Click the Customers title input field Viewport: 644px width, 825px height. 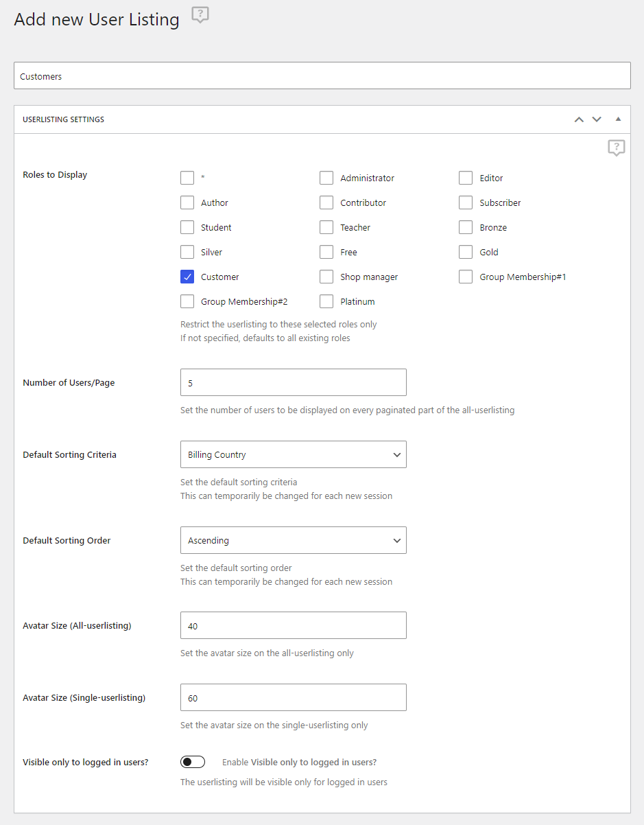[x=322, y=75]
